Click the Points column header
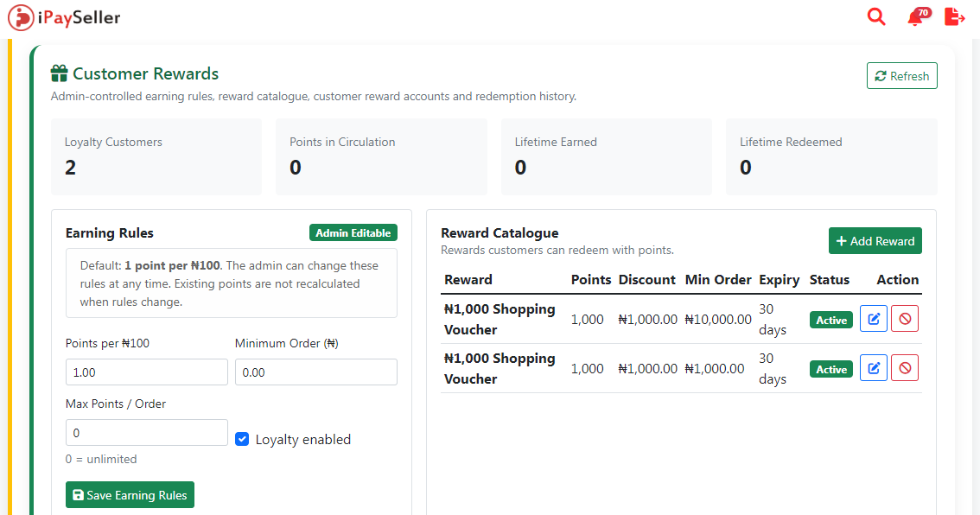 [590, 279]
